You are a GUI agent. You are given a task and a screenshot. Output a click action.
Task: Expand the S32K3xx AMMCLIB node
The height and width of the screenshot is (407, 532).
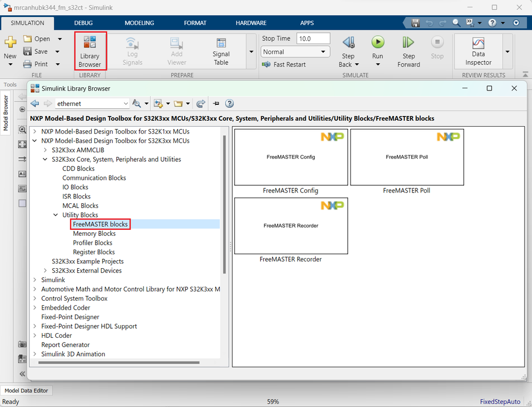[45, 150]
